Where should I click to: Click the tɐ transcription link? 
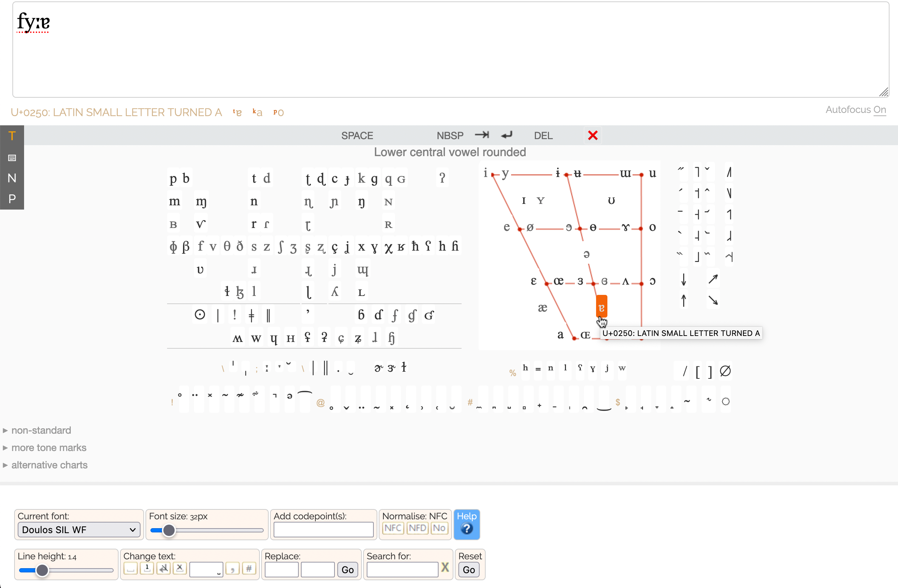pyautogui.click(x=237, y=112)
